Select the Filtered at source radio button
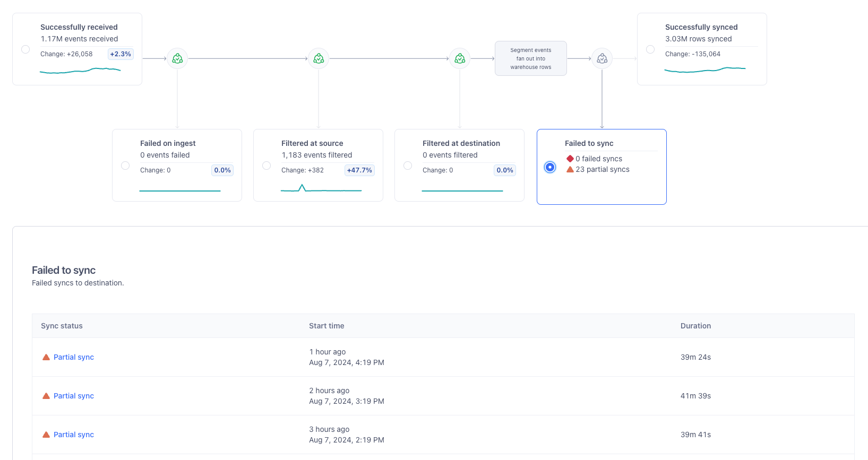The height and width of the screenshot is (460, 868). [x=267, y=166]
